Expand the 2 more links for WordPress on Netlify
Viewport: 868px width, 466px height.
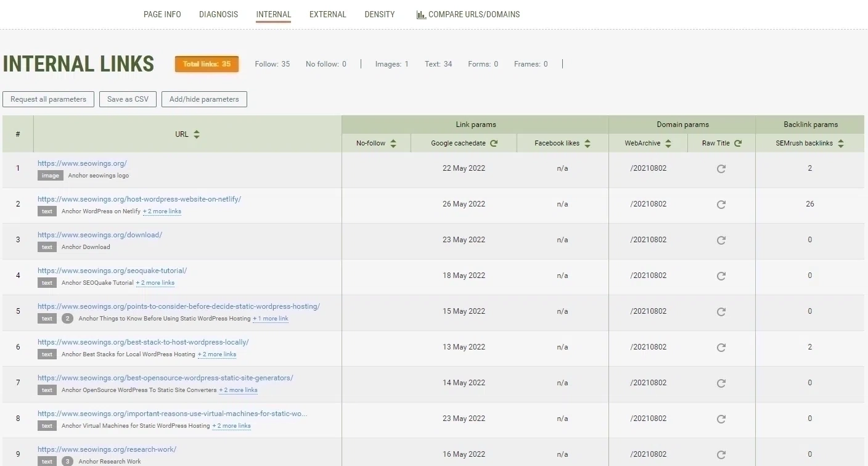pos(162,211)
